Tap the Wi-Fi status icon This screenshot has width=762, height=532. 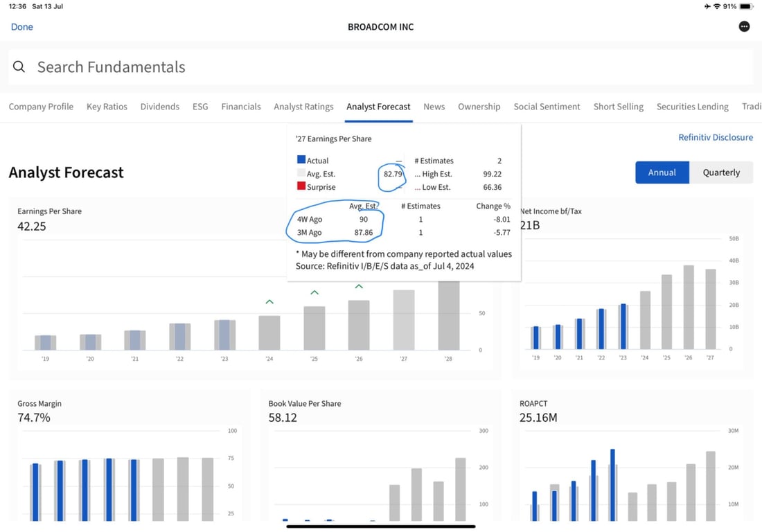[x=717, y=6]
